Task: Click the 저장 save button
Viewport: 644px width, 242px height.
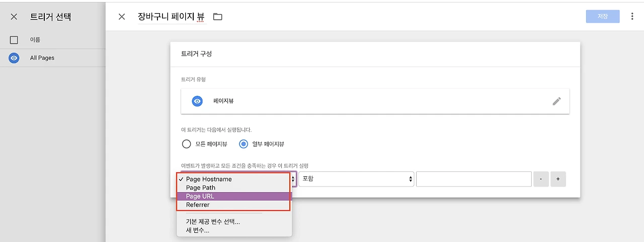Action: pos(603,17)
